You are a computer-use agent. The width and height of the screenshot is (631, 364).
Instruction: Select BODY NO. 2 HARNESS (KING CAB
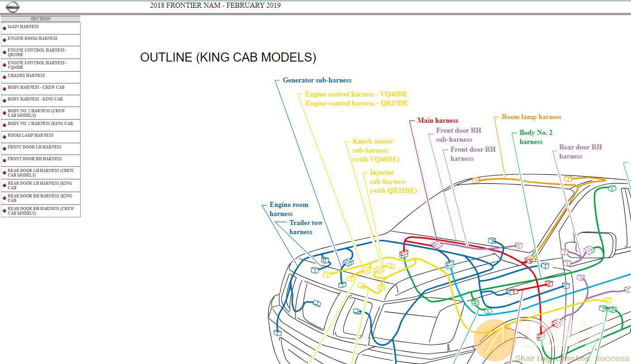(x=40, y=124)
